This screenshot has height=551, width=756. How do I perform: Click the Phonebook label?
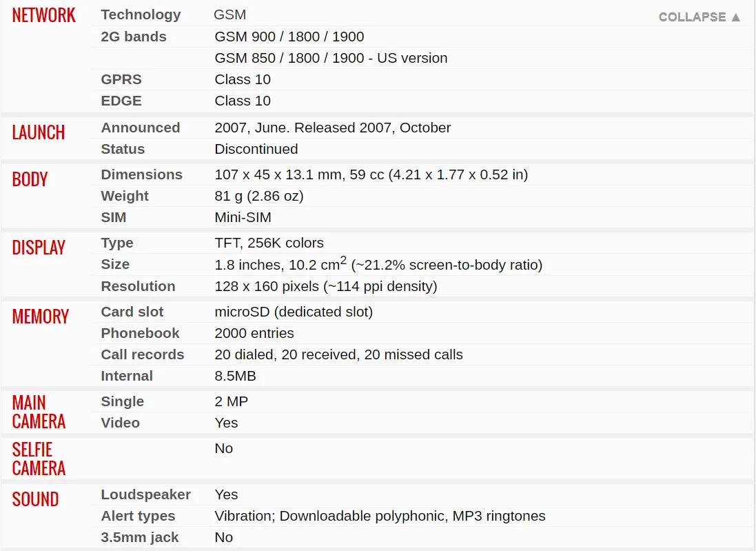pos(140,333)
